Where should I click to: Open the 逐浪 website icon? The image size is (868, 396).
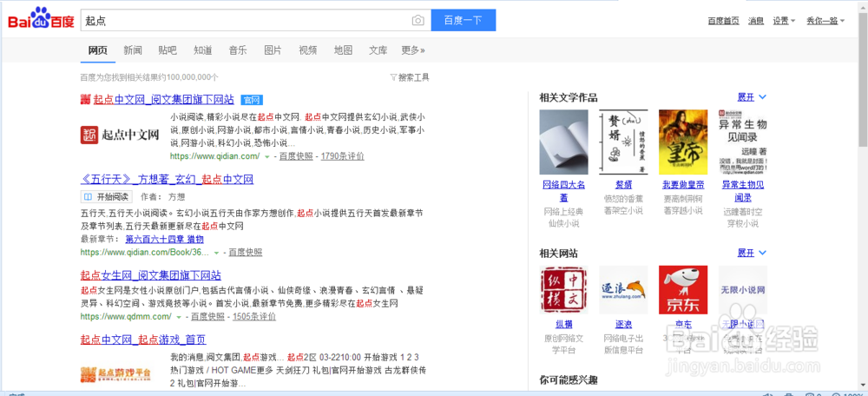[623, 290]
